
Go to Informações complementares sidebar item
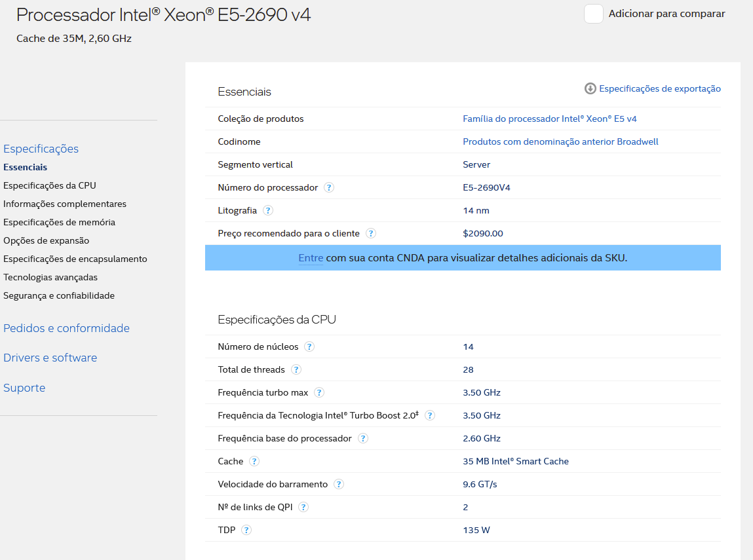[65, 204]
